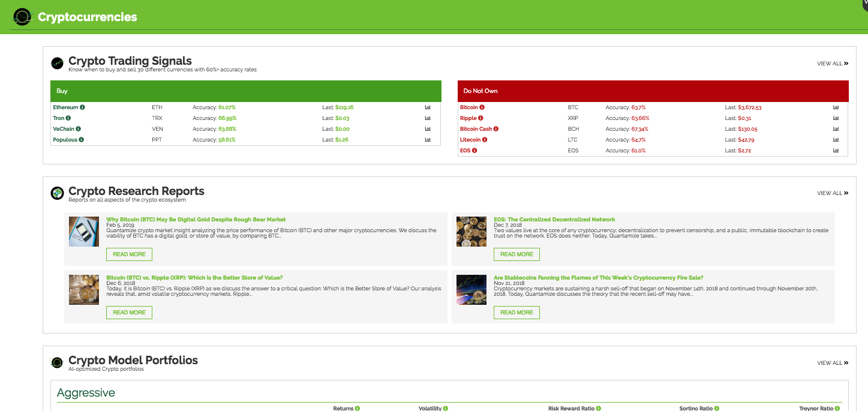
Task: Click Crypto Model Portfolios section icon
Action: tap(57, 362)
